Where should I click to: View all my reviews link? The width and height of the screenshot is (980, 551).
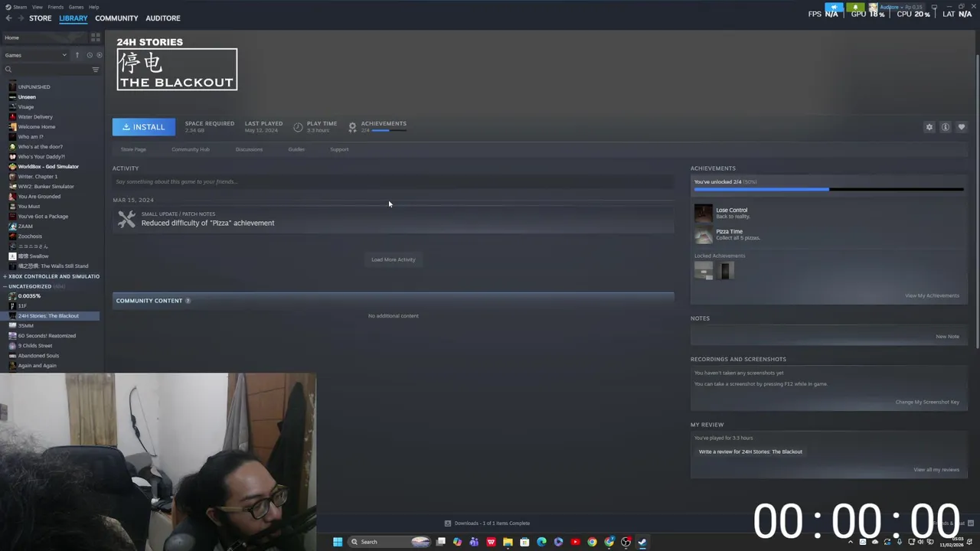point(936,470)
